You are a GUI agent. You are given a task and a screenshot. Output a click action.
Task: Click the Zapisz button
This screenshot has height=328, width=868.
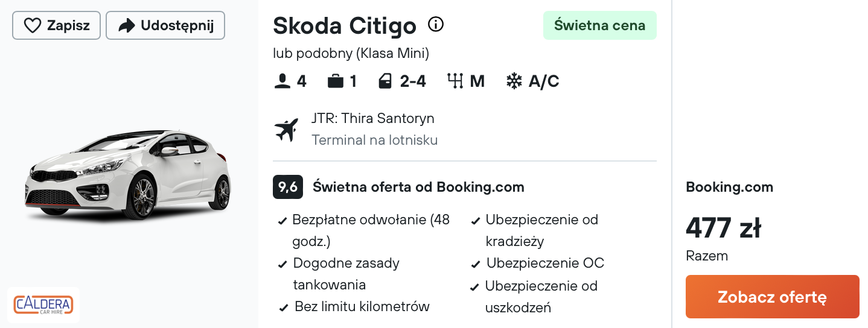[56, 25]
